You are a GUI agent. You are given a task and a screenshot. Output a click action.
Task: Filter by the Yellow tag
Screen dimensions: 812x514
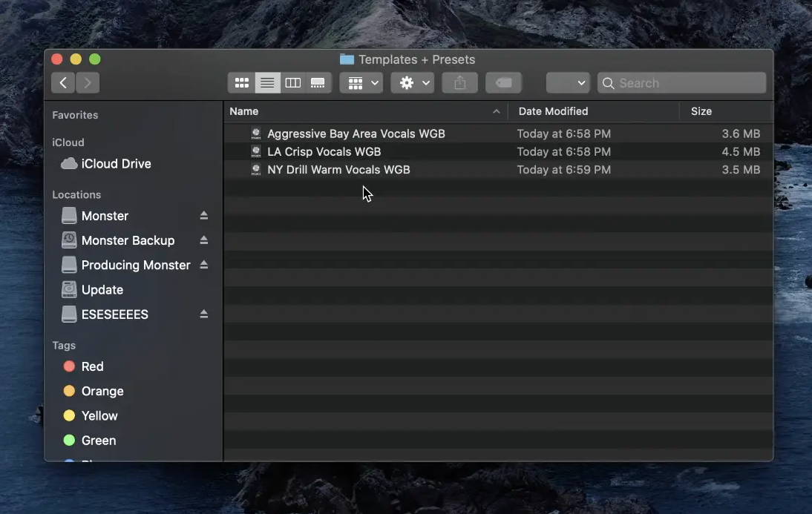99,415
